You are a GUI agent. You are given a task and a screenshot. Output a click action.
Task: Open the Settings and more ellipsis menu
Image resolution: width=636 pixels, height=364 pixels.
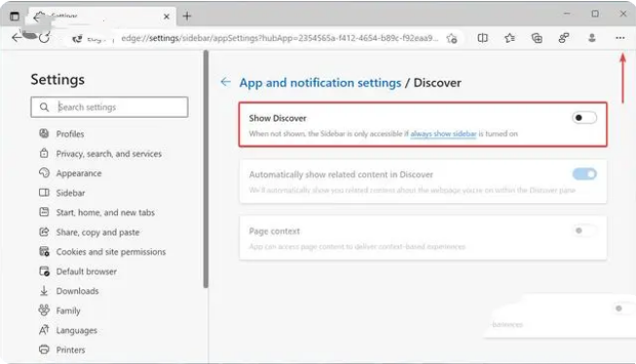(619, 38)
